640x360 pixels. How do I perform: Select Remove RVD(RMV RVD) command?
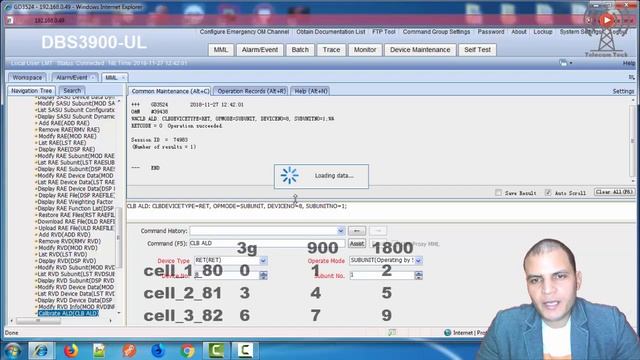(x=69, y=241)
